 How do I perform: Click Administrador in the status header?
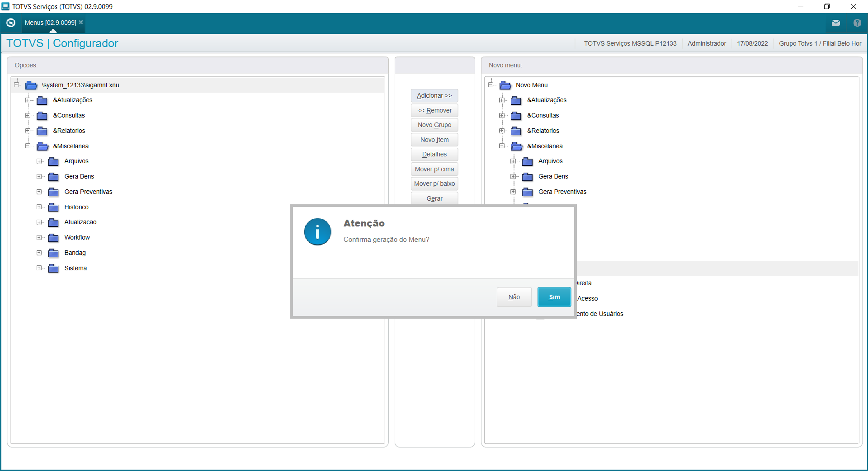pyautogui.click(x=707, y=43)
